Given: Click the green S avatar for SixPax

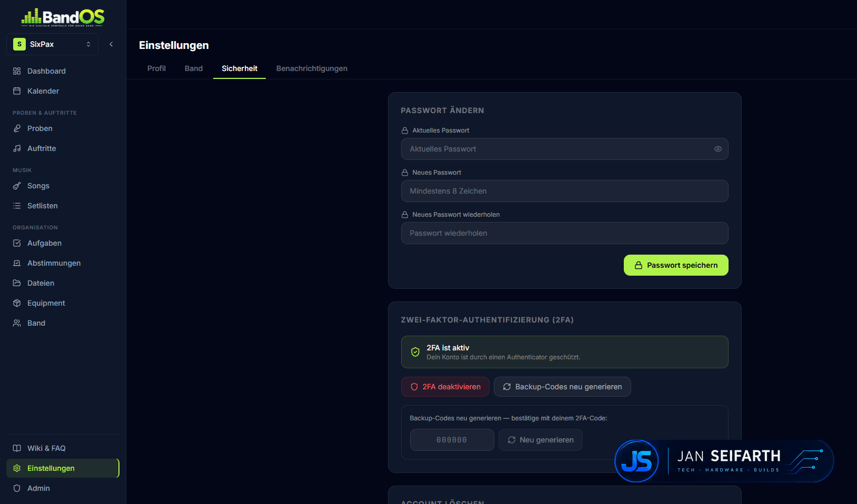Looking at the screenshot, I should [x=19, y=44].
